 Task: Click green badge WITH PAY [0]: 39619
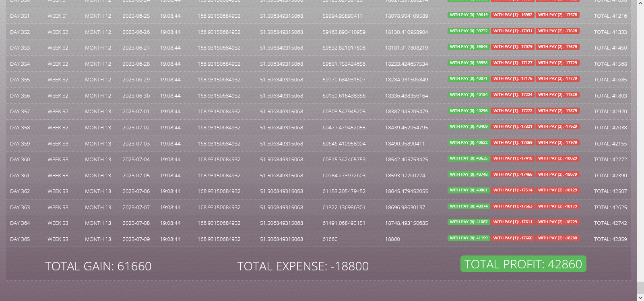click(x=469, y=15)
